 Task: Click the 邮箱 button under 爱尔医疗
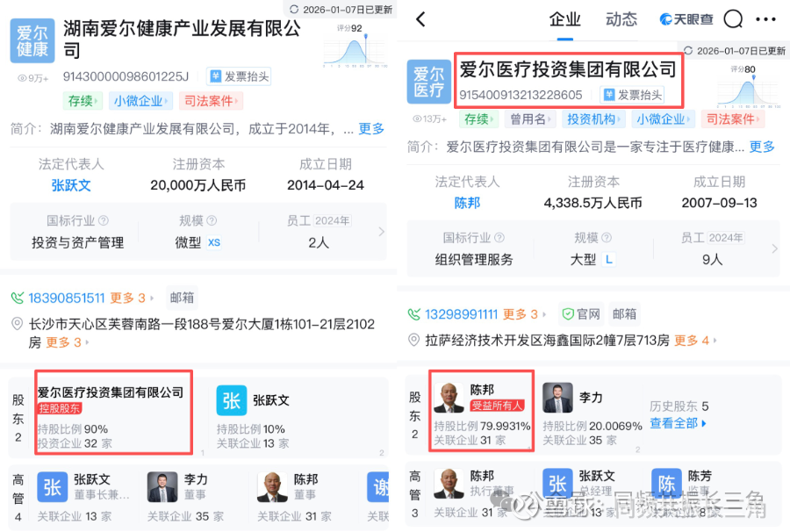[x=624, y=314]
